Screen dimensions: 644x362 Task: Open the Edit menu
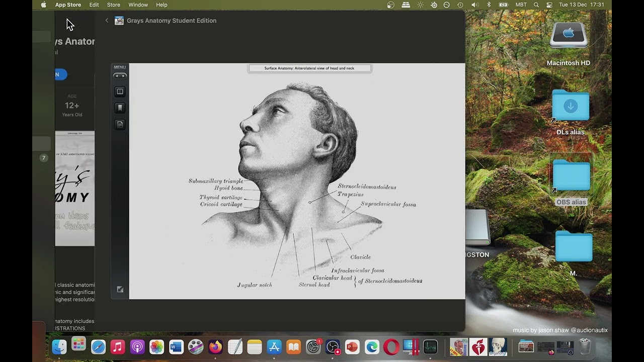[94, 5]
